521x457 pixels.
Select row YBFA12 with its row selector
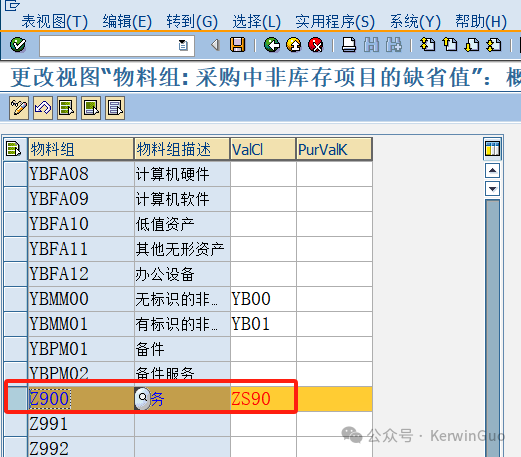(x=16, y=274)
